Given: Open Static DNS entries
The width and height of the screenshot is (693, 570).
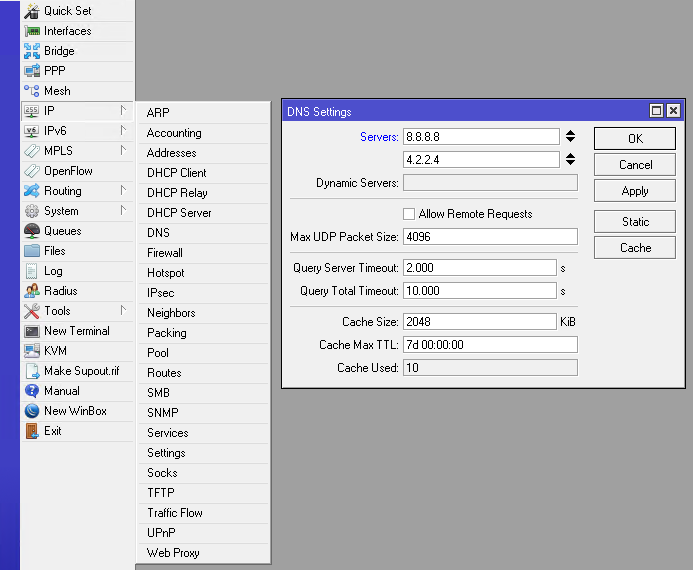Looking at the screenshot, I should pyautogui.click(x=635, y=221).
